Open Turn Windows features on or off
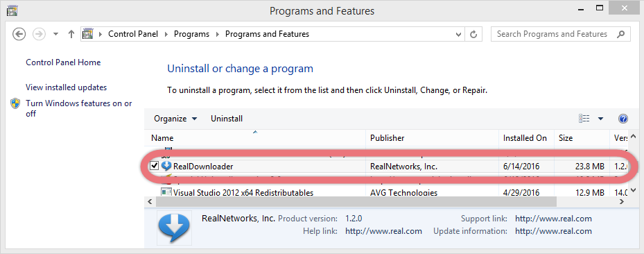 (x=79, y=108)
